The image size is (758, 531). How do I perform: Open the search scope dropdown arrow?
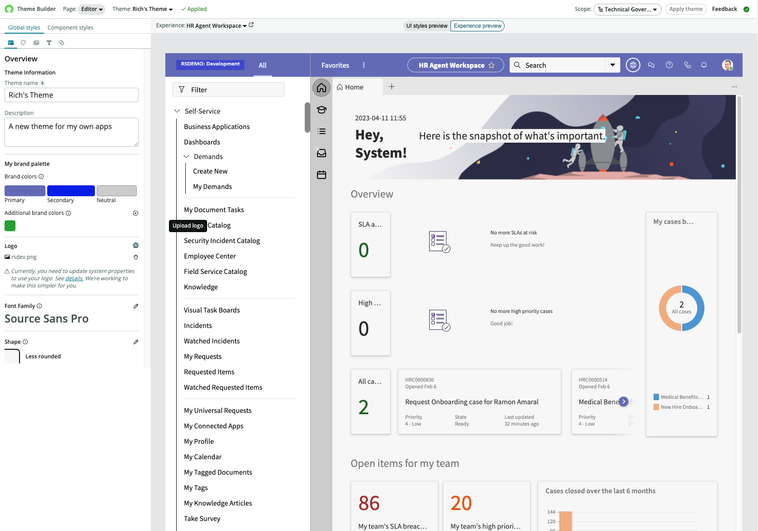pos(612,65)
